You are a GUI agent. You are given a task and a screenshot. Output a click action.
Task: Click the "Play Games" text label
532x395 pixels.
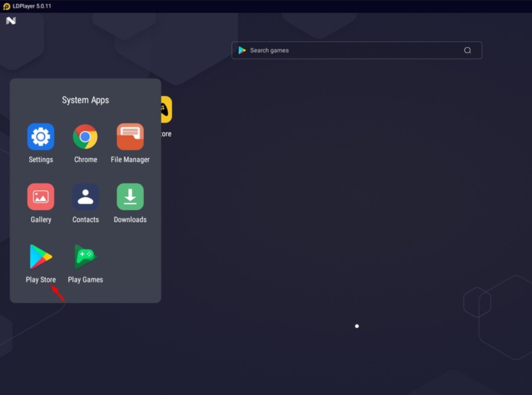coord(85,280)
